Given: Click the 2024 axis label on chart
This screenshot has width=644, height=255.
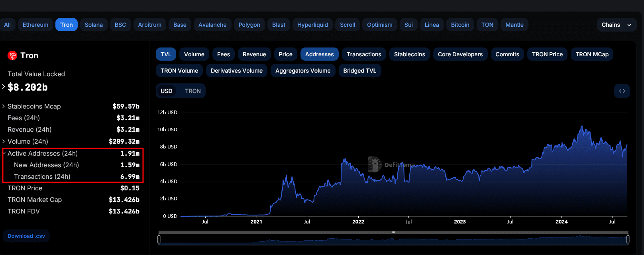Looking at the screenshot, I should pyautogui.click(x=562, y=221).
